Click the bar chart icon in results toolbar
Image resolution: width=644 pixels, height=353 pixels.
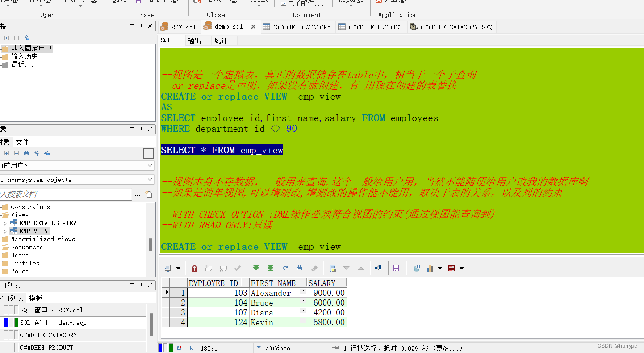tap(431, 268)
